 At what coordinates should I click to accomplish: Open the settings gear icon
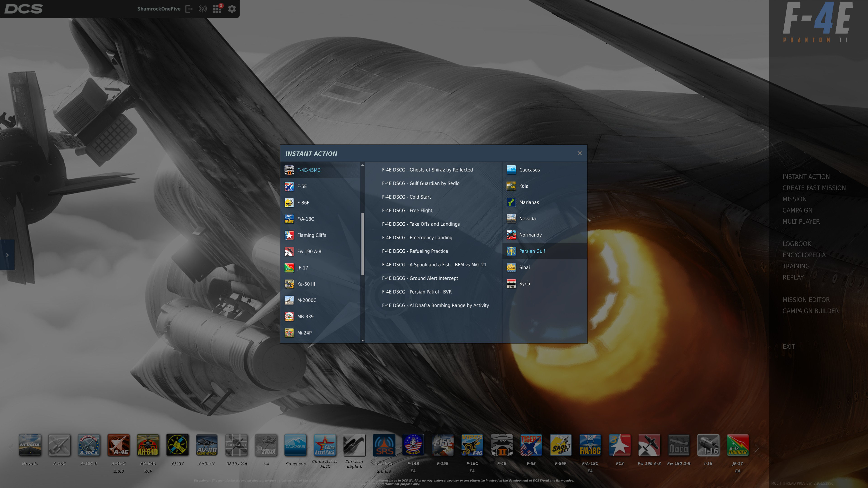pos(232,9)
